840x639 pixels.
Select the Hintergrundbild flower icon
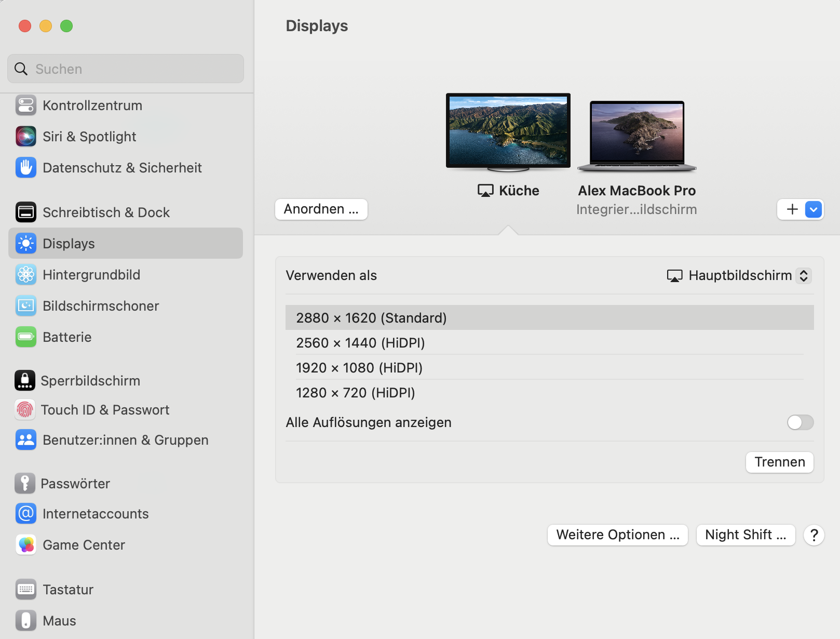[x=26, y=275]
